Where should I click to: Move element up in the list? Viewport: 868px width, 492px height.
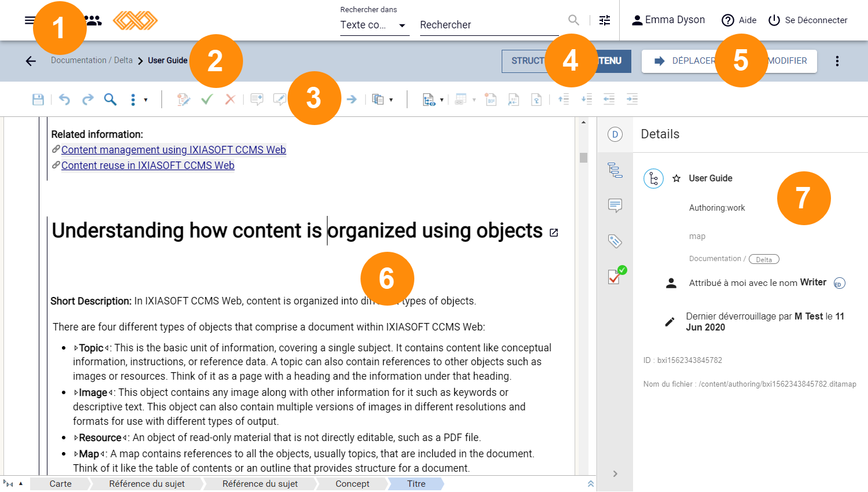click(x=563, y=100)
